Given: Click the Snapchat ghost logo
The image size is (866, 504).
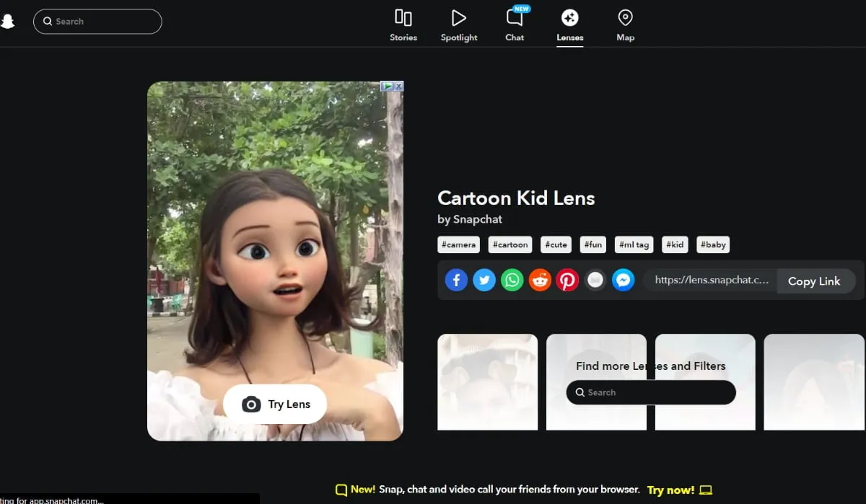Looking at the screenshot, I should (9, 21).
